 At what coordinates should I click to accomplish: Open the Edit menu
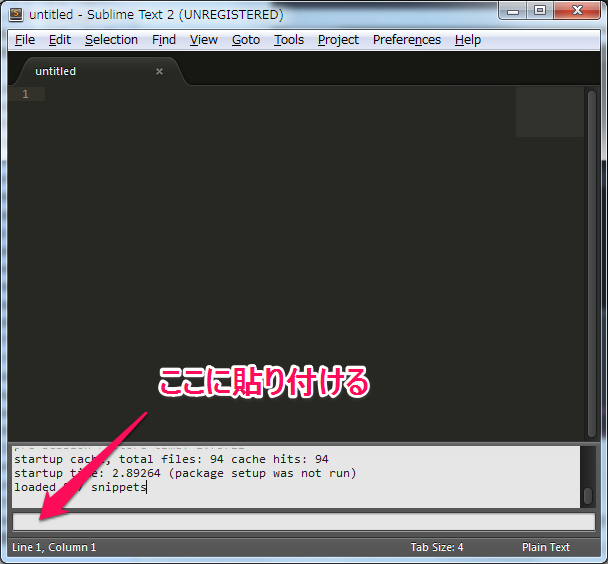click(60, 40)
